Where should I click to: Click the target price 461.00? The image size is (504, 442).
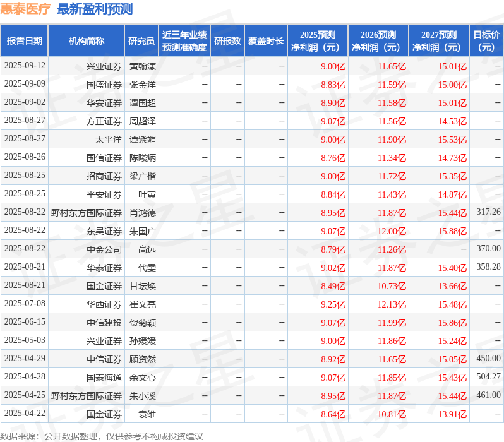pyautogui.click(x=488, y=395)
